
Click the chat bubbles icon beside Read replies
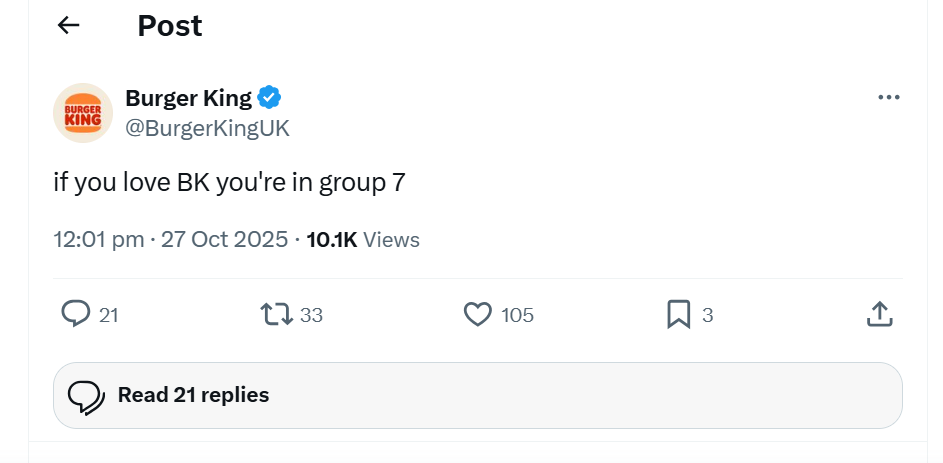pos(86,396)
